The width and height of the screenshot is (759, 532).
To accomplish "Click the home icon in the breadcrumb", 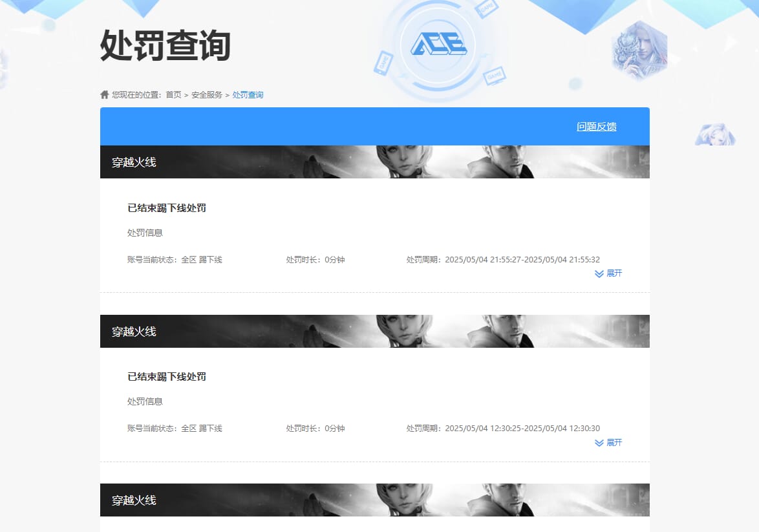I will pos(105,94).
